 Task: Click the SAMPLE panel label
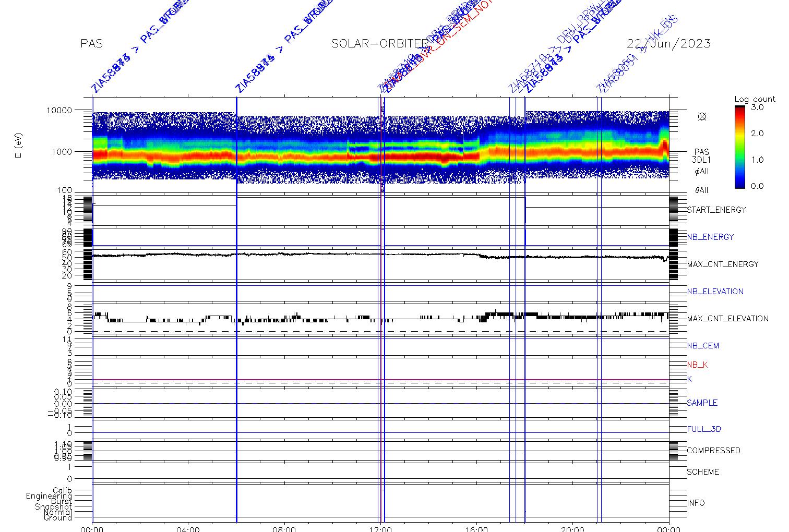coord(702,403)
